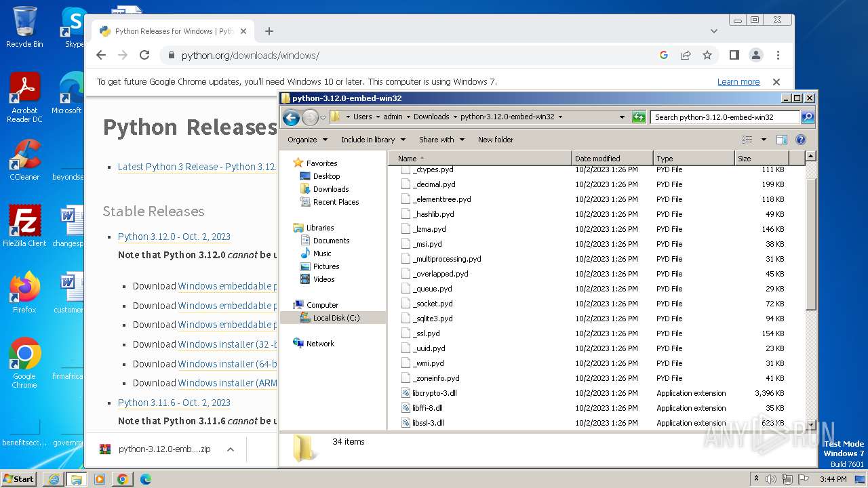Viewport: 868px width, 488px height.
Task: Open Chrome side panel icon
Action: (734, 56)
